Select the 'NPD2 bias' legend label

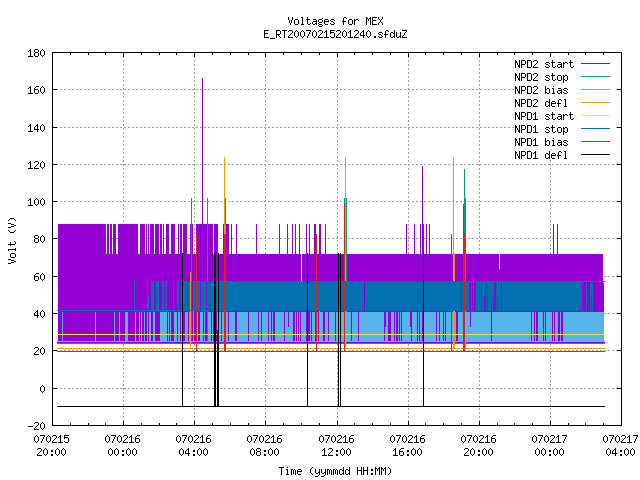(x=541, y=90)
